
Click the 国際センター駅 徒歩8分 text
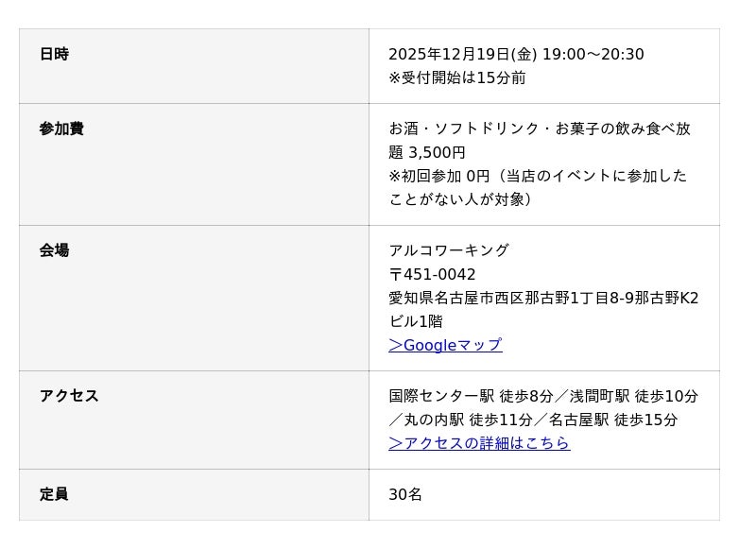click(x=471, y=396)
